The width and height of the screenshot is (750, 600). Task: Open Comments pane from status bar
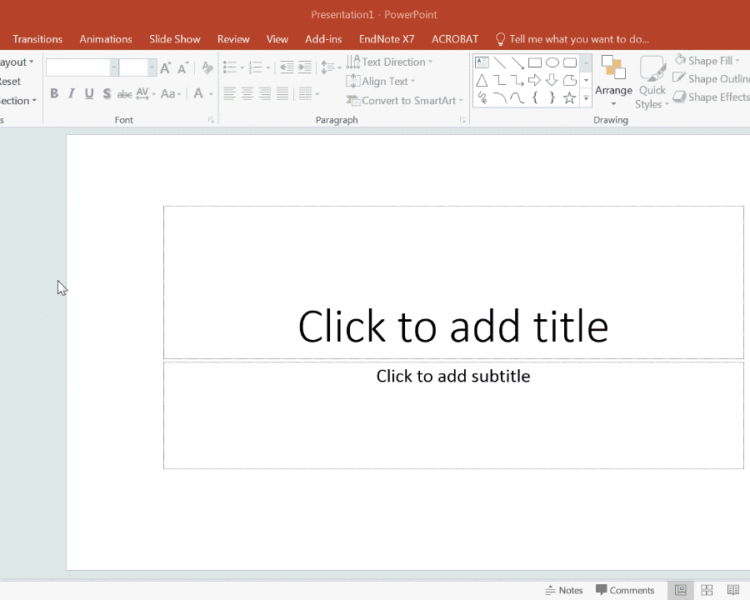click(625, 590)
